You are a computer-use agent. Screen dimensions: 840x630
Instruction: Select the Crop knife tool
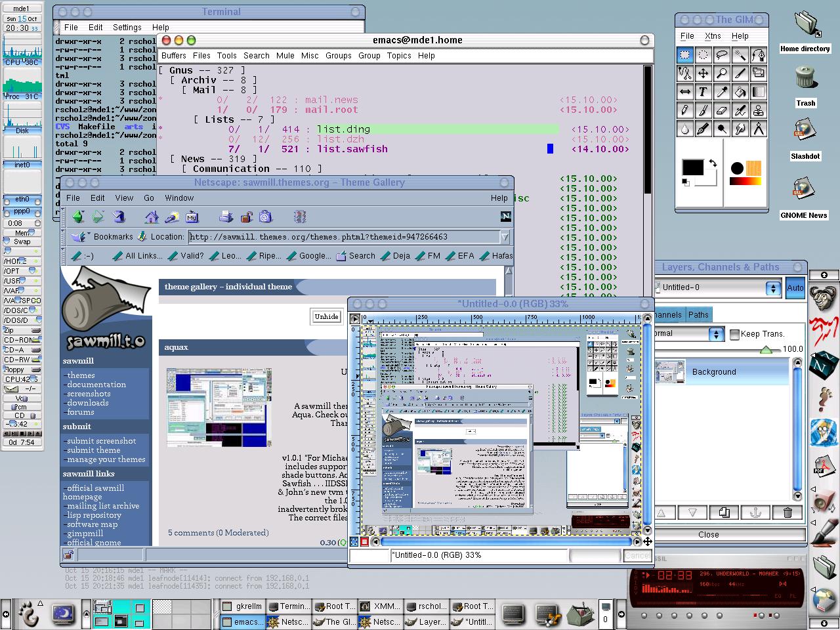click(x=740, y=73)
